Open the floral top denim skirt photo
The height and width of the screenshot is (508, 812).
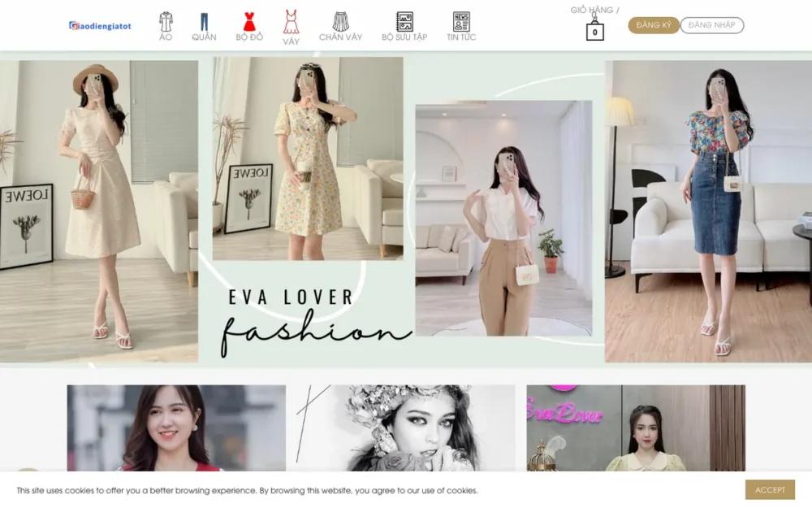(708, 211)
